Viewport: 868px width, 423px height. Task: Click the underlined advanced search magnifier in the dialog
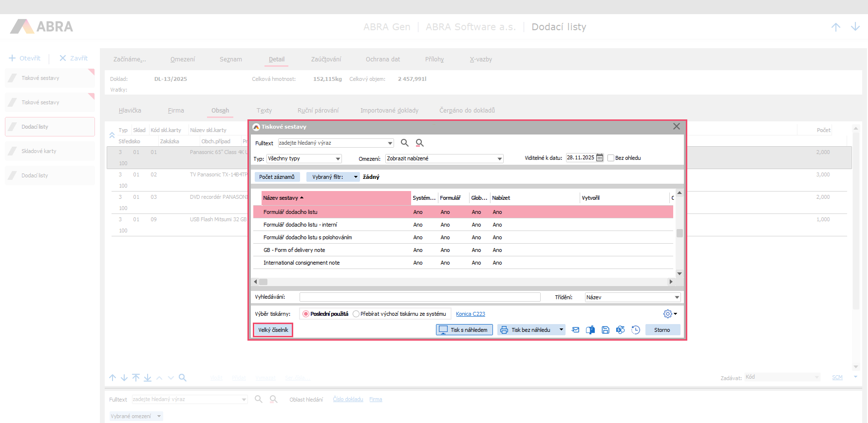point(419,143)
